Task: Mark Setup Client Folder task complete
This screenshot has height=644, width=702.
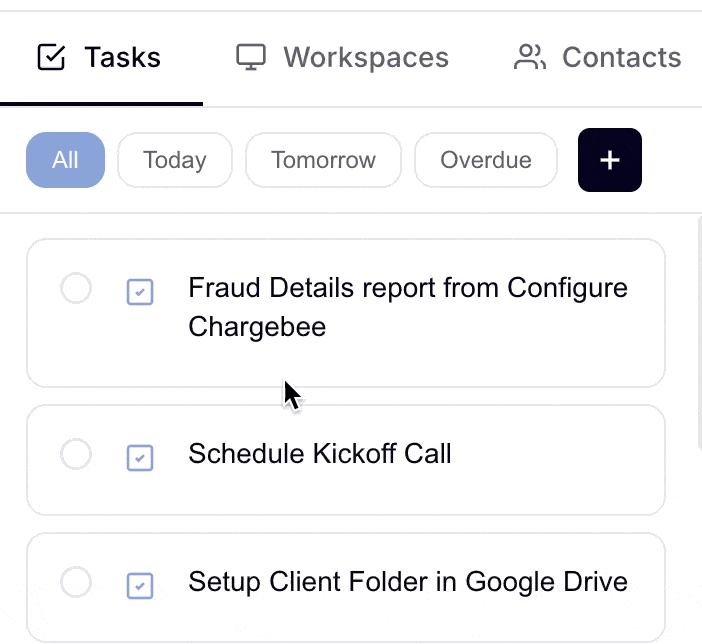Action: [76, 582]
